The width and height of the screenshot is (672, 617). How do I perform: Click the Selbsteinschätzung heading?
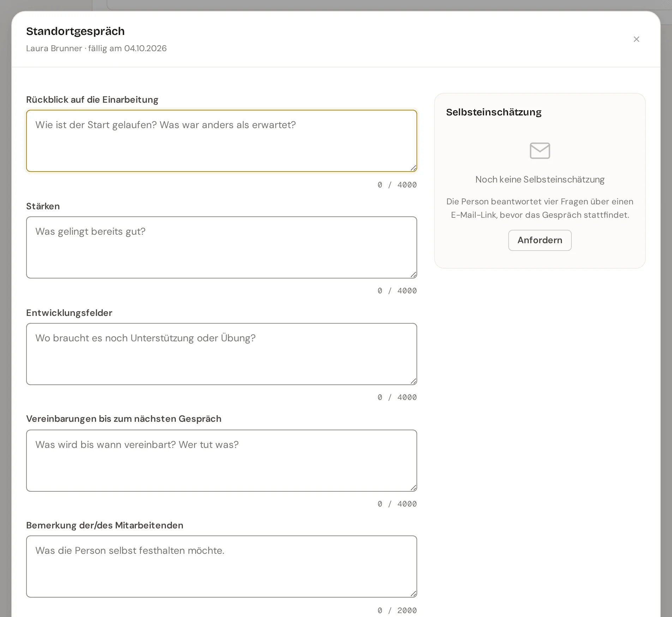tap(493, 112)
